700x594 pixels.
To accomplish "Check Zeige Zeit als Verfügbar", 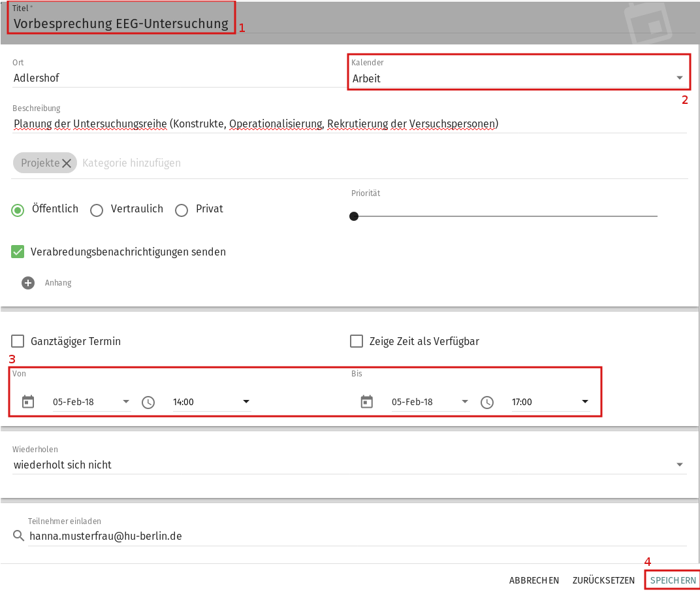I will coord(357,341).
